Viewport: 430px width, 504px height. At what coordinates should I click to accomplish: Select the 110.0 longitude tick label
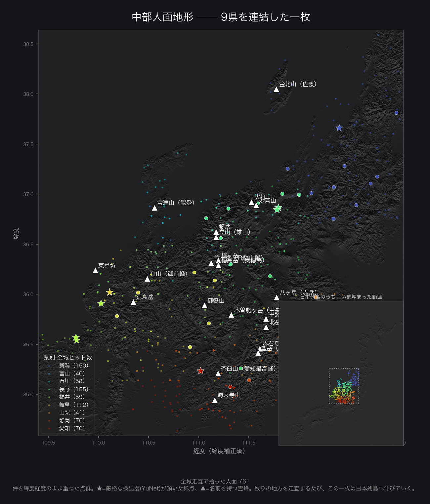(x=99, y=443)
